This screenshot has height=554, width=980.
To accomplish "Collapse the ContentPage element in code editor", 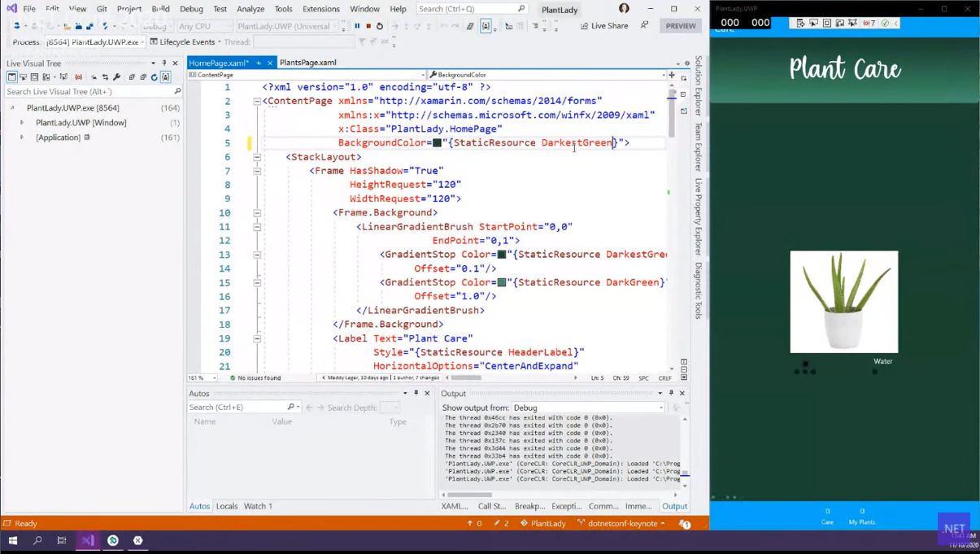I will 257,102.
